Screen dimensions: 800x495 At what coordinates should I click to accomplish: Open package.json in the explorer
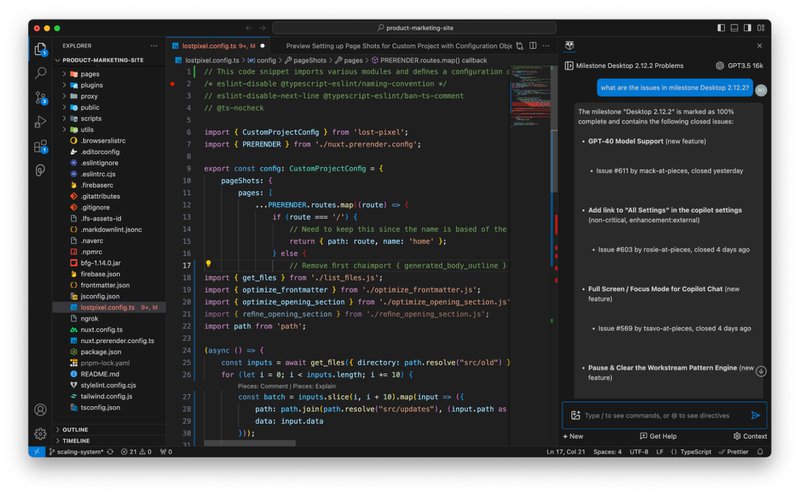coord(101,352)
